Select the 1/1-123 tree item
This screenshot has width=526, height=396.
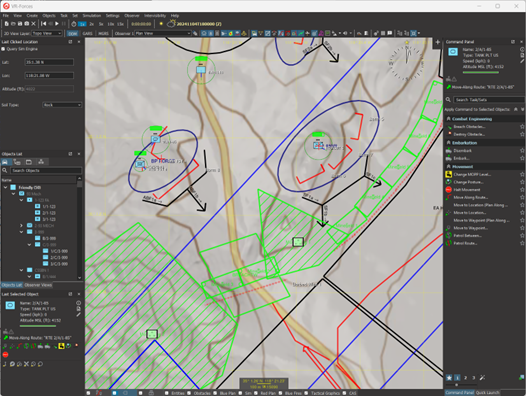[49, 206]
